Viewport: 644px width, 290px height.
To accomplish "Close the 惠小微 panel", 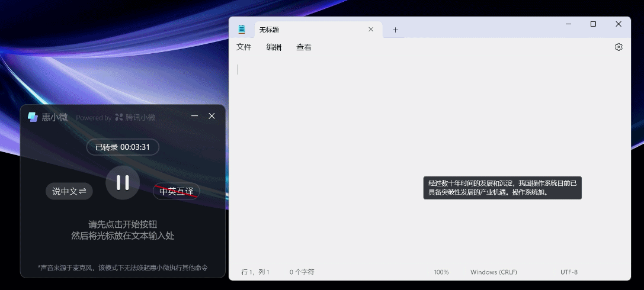I will point(212,116).
